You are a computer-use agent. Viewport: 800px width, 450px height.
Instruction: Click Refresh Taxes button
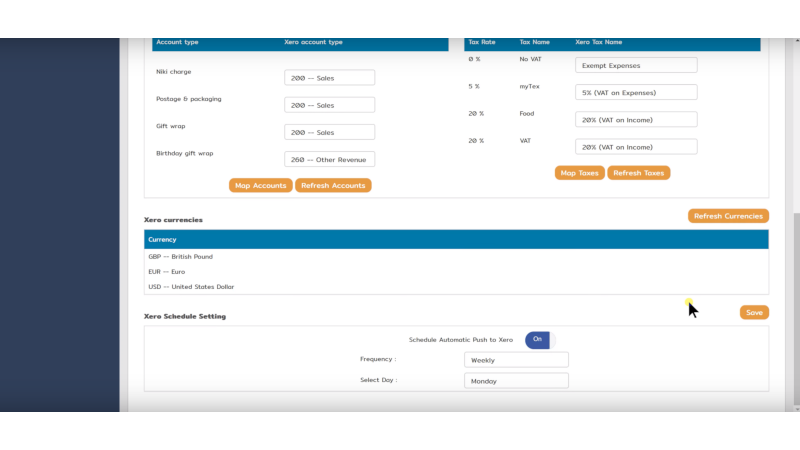(x=638, y=173)
